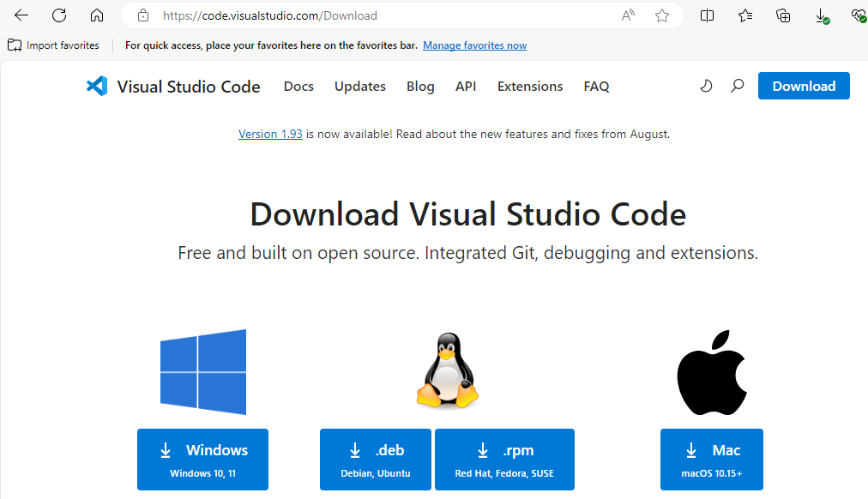868x499 pixels.
Task: Go back to the previous page
Action: point(21,15)
